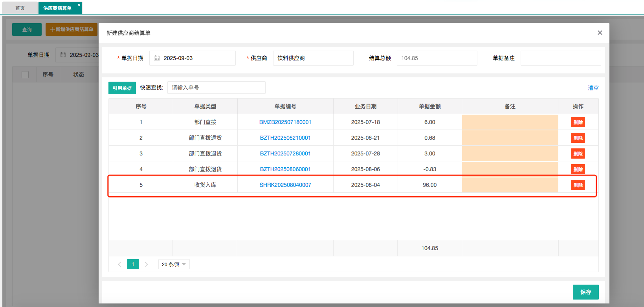
Task: Delete the 收货入库 row 5
Action: pos(578,185)
